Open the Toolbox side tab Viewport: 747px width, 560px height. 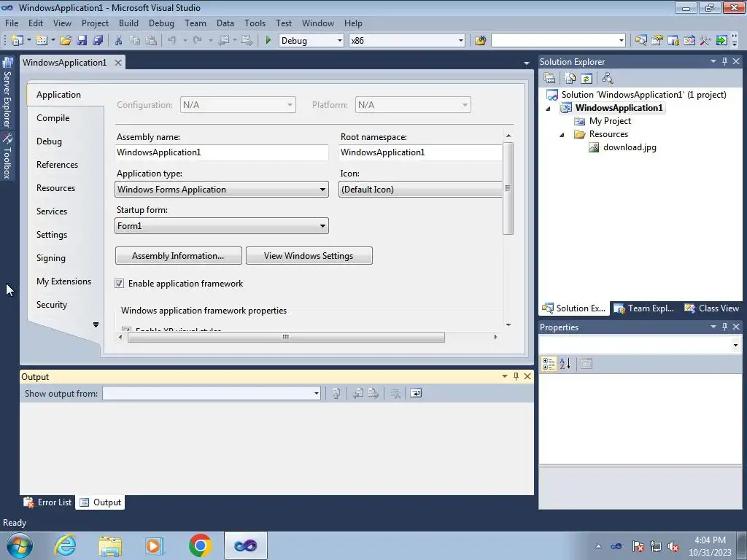click(7, 156)
